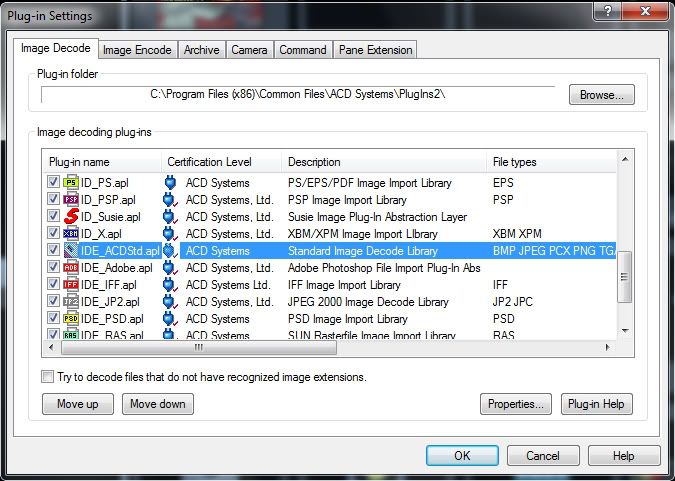Viewport: 675px width, 481px height.
Task: Open plug-in Properties...
Action: [516, 404]
